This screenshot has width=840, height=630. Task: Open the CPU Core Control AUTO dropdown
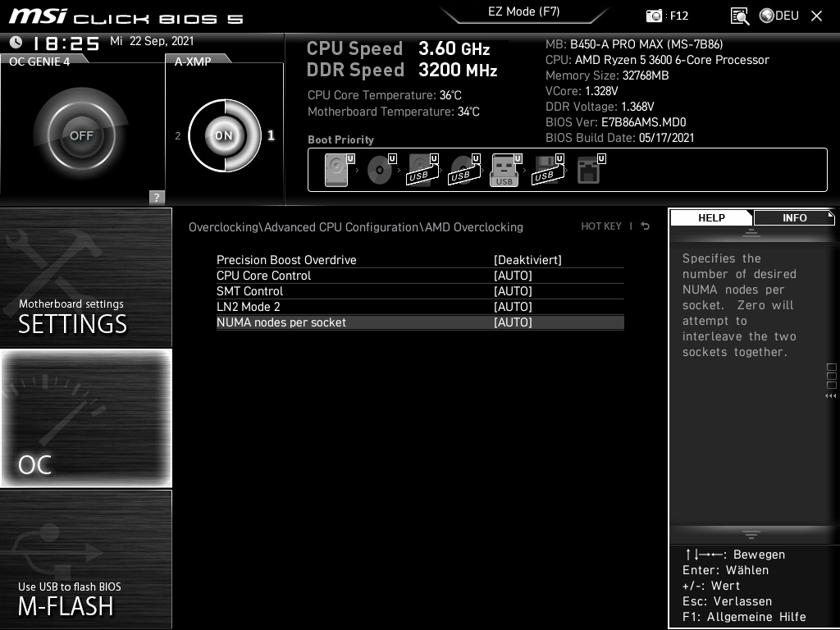pyautogui.click(x=514, y=276)
